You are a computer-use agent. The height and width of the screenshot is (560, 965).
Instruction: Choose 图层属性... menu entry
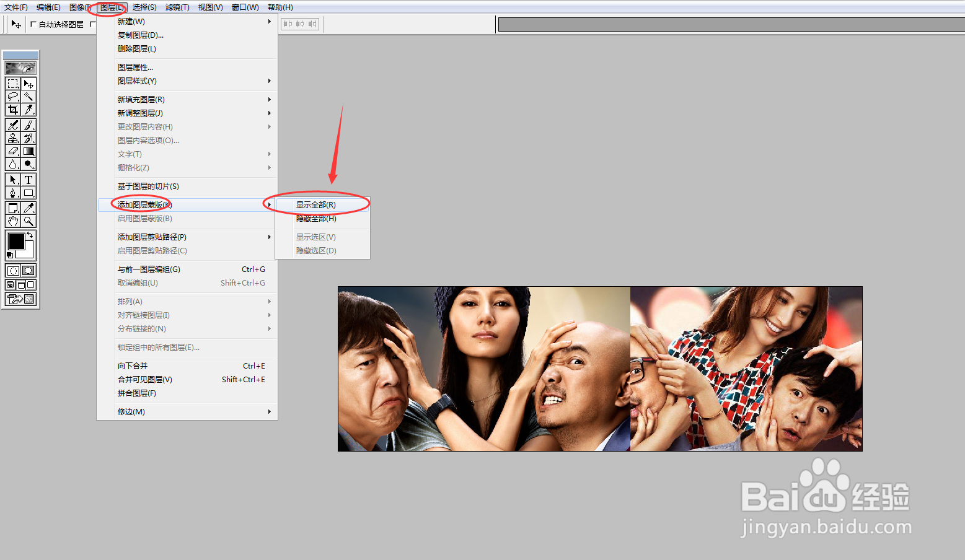(x=187, y=68)
